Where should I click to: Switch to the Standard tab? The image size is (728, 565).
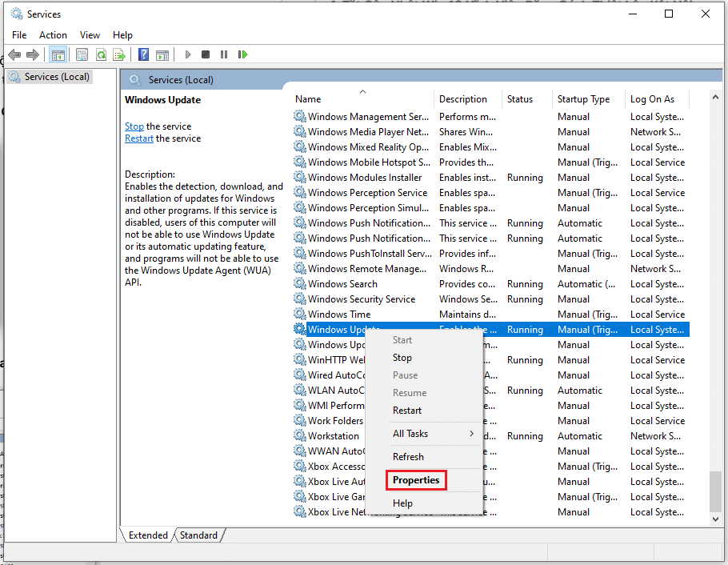(x=198, y=535)
